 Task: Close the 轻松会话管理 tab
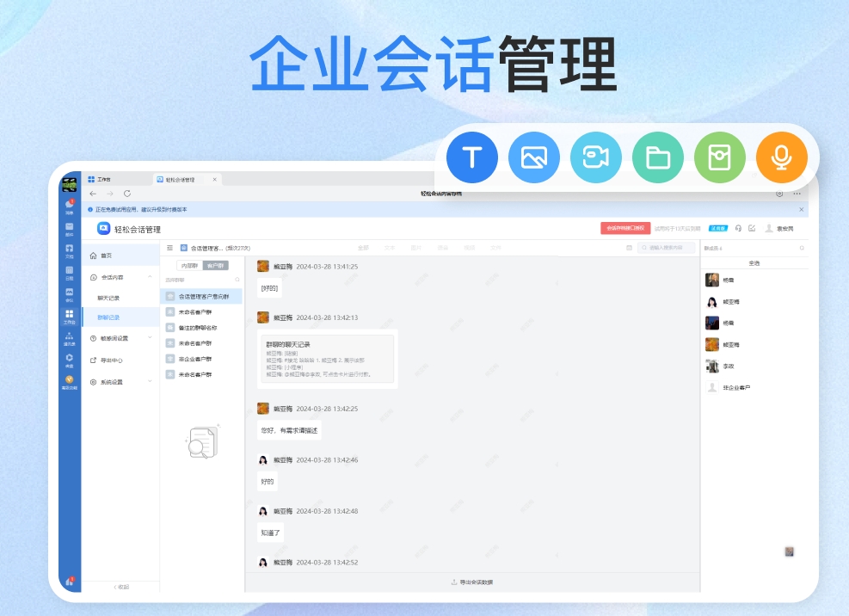point(214,179)
